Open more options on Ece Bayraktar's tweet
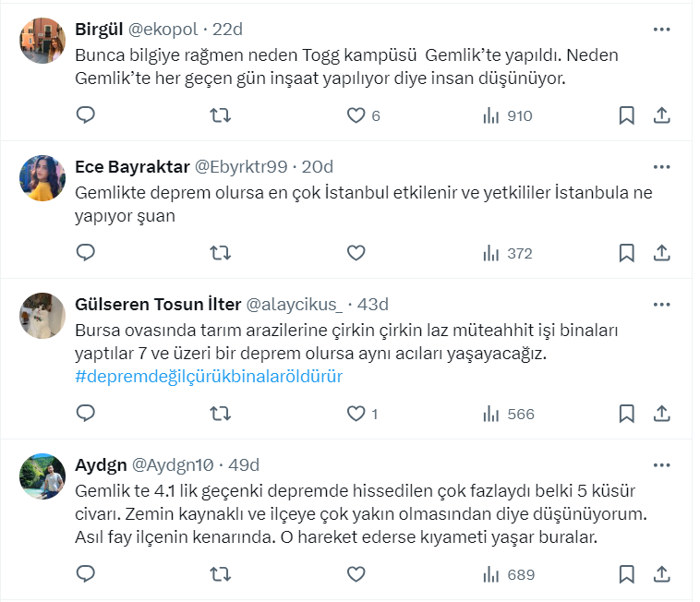The height and width of the screenshot is (602, 700). click(661, 167)
